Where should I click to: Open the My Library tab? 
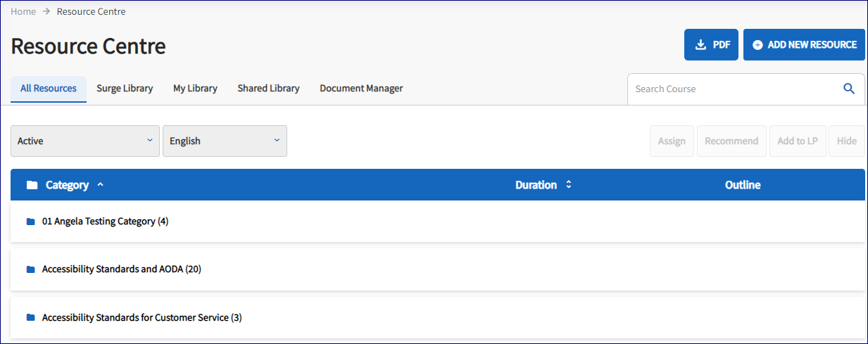click(x=195, y=89)
